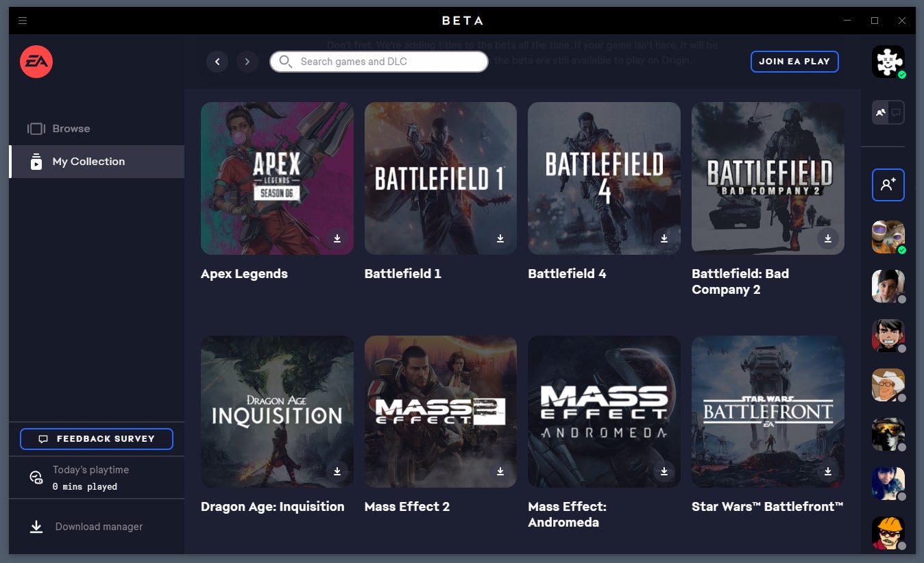Select the Dragon Age: Inquisition cover

(277, 411)
